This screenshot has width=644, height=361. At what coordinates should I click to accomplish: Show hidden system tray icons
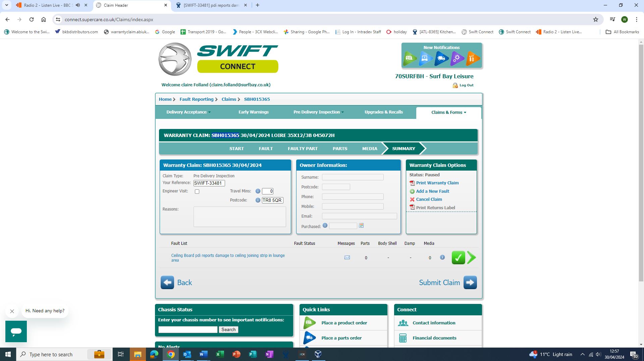coord(583,354)
